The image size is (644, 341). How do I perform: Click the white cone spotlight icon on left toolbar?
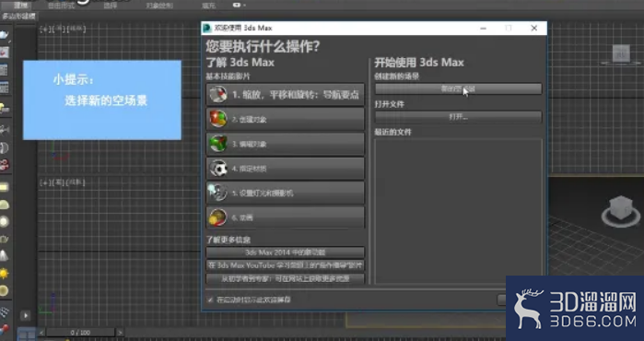[x=4, y=256]
